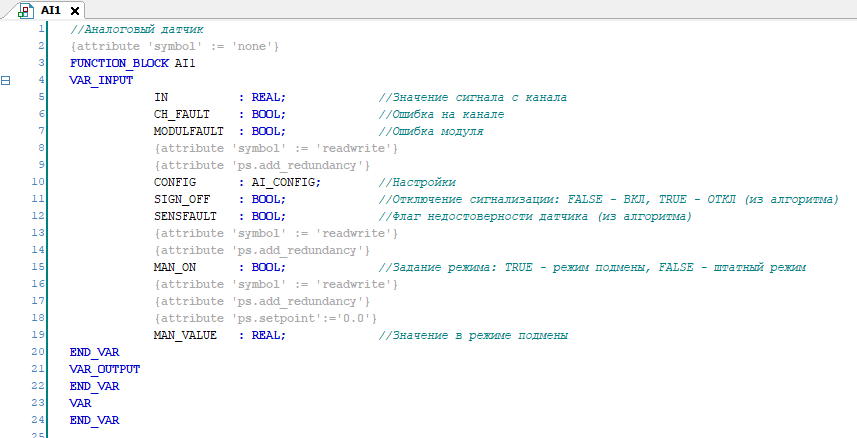Click the AI_CONFIG type name

point(284,182)
